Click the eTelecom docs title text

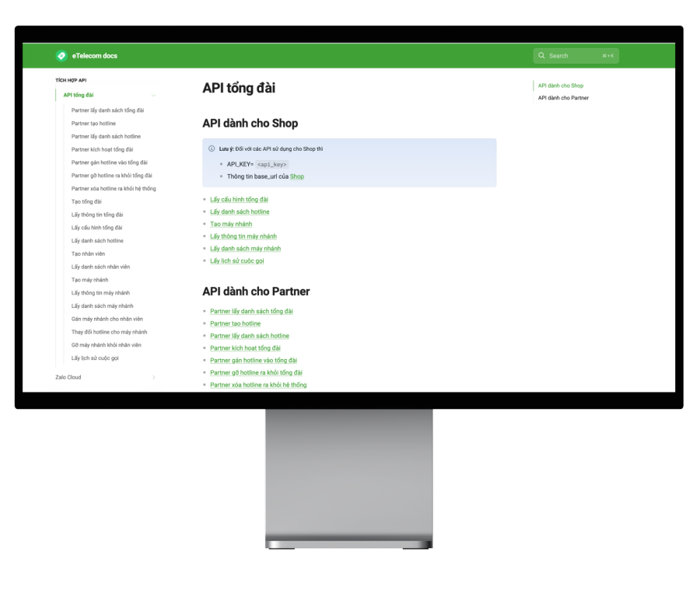pos(95,56)
